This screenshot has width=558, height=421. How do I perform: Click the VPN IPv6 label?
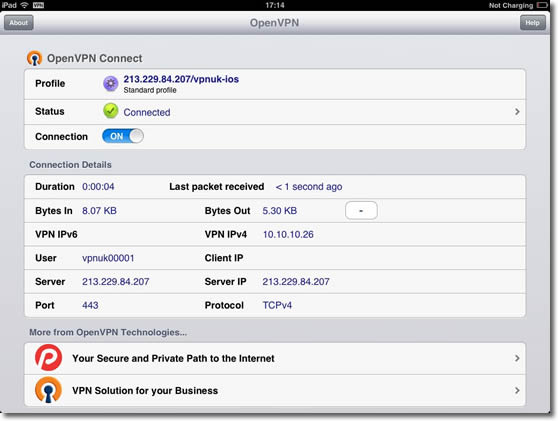(56, 235)
